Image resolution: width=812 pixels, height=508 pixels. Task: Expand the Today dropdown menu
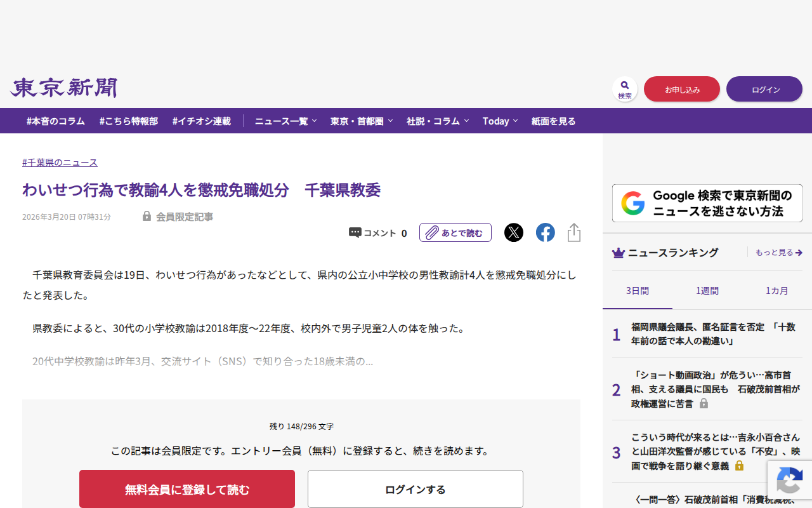point(500,121)
